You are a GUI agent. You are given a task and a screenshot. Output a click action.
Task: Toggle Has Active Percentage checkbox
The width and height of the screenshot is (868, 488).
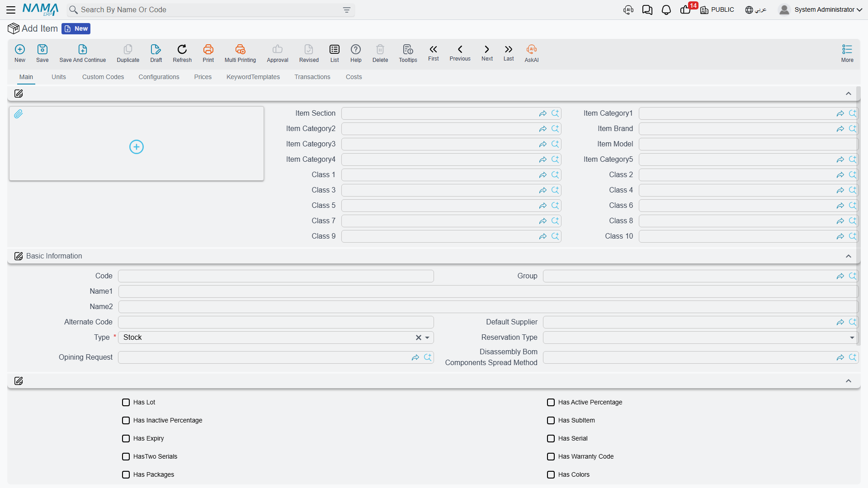(551, 402)
